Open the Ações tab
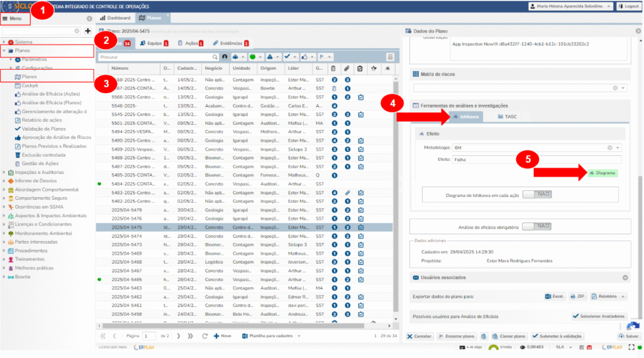The image size is (644, 358). coord(191,43)
